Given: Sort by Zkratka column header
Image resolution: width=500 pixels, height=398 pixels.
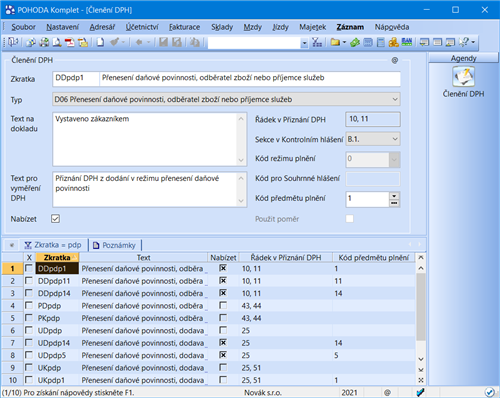Looking at the screenshot, I should pyautogui.click(x=57, y=258).
